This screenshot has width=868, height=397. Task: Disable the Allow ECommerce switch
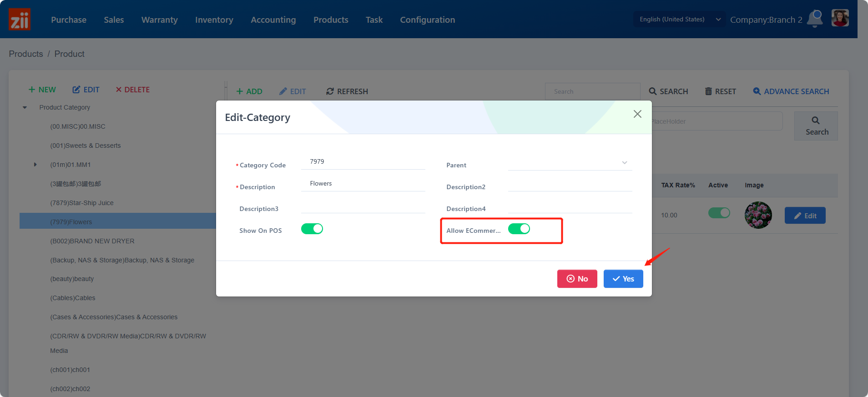tap(519, 229)
